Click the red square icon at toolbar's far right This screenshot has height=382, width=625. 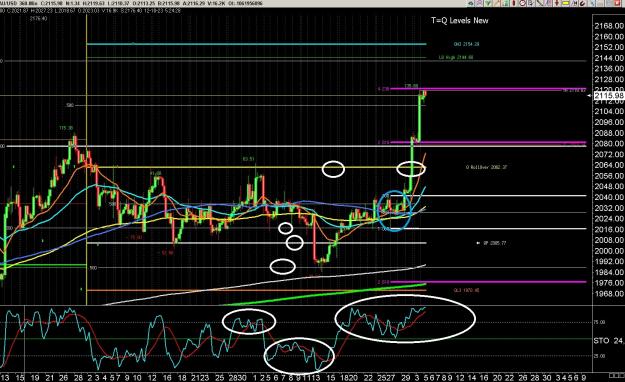point(617,3)
